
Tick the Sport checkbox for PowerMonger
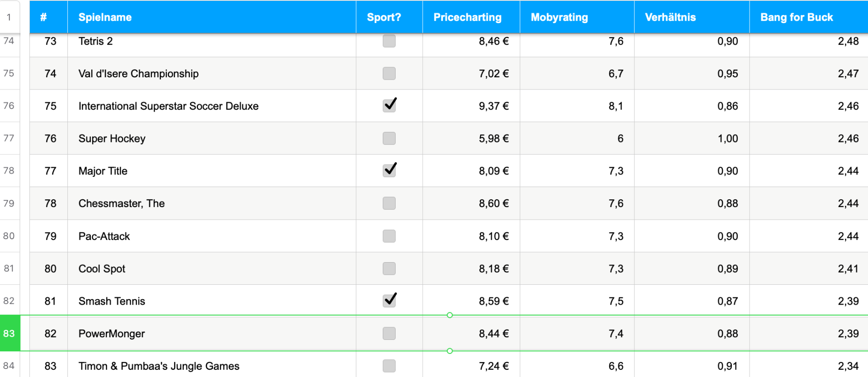tap(389, 334)
